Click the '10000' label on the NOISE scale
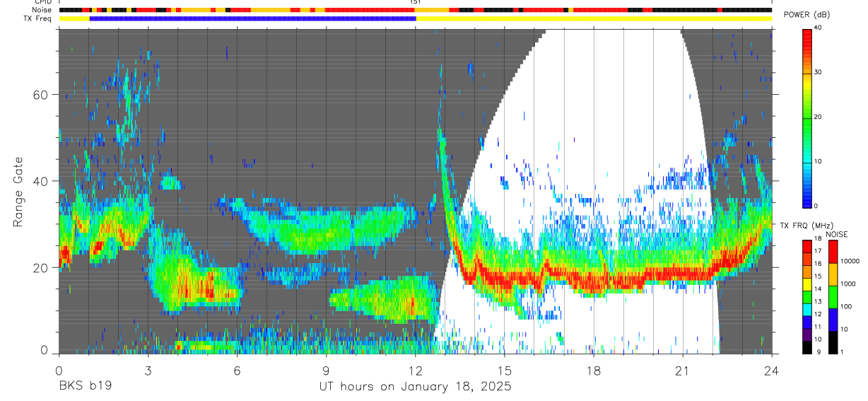 (x=850, y=261)
